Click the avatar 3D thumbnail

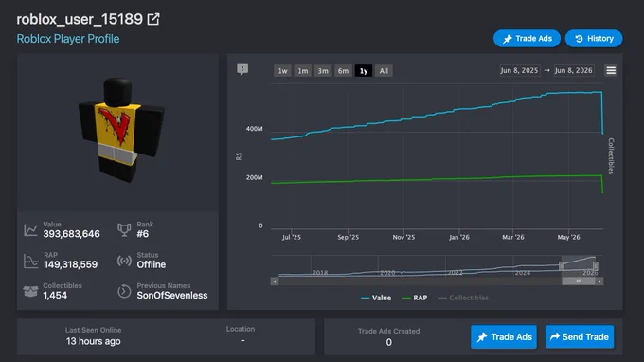(x=121, y=129)
